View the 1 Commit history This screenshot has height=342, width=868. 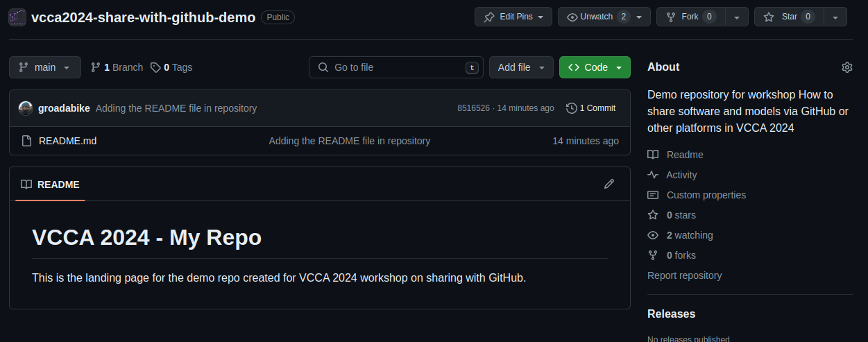591,108
